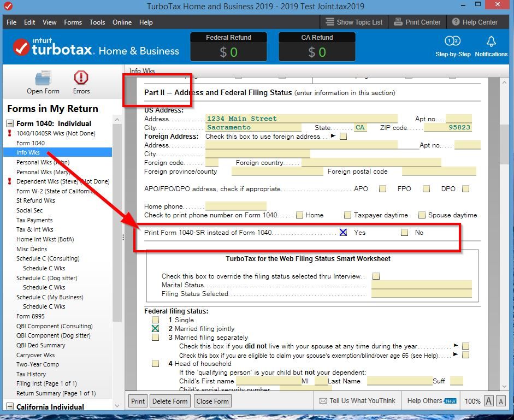Viewport: 514px width, 420px height.
Task: Collapse the Form 1040: Individual tree
Action: (10, 123)
